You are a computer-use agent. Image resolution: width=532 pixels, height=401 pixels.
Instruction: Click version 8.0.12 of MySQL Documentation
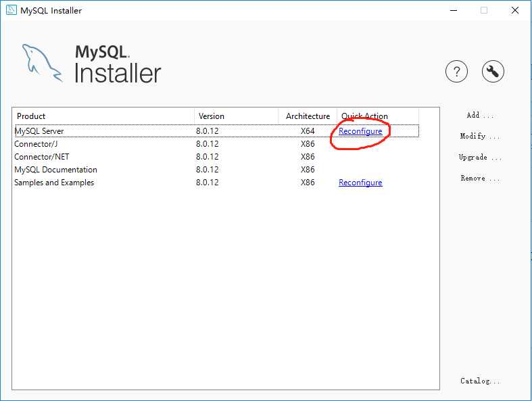(207, 170)
